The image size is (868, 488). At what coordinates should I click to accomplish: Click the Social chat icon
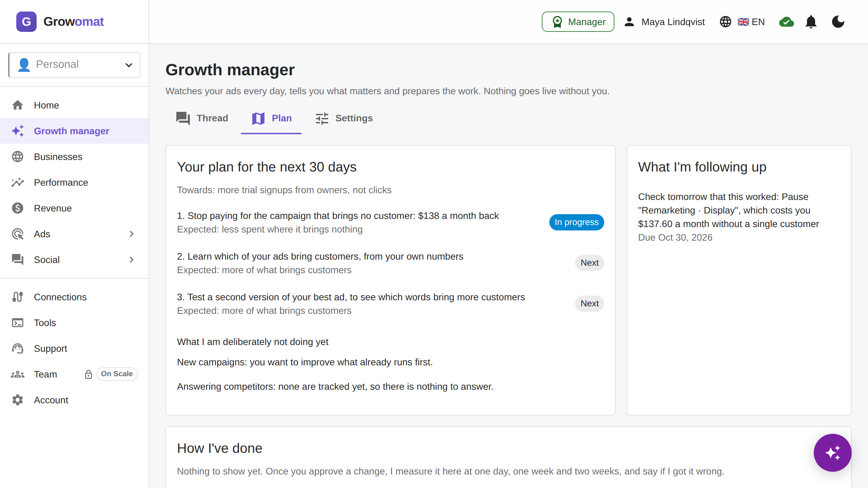tap(18, 260)
